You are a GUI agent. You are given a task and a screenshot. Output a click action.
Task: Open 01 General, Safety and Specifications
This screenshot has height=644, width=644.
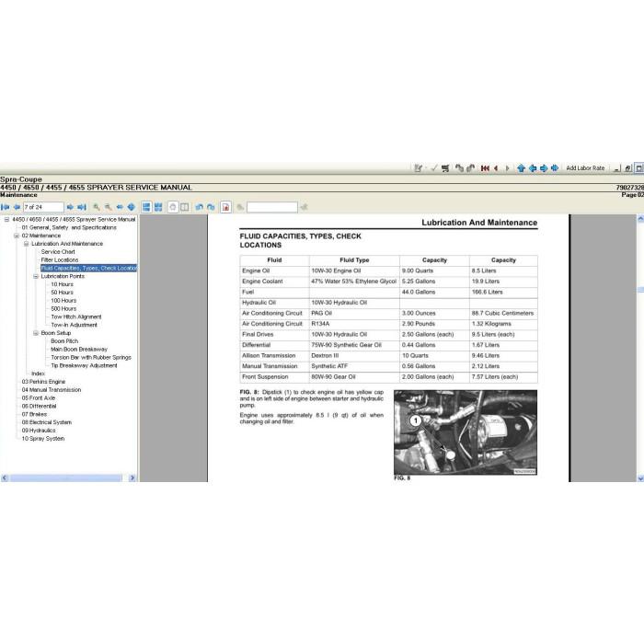click(x=69, y=227)
